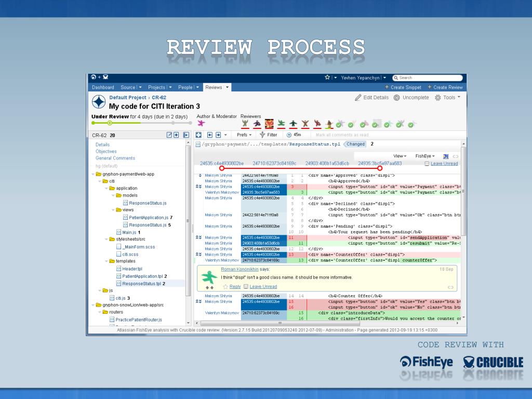Click the first reviewer avatar with red underline
Screen dimensions: 532x399
coord(245,124)
